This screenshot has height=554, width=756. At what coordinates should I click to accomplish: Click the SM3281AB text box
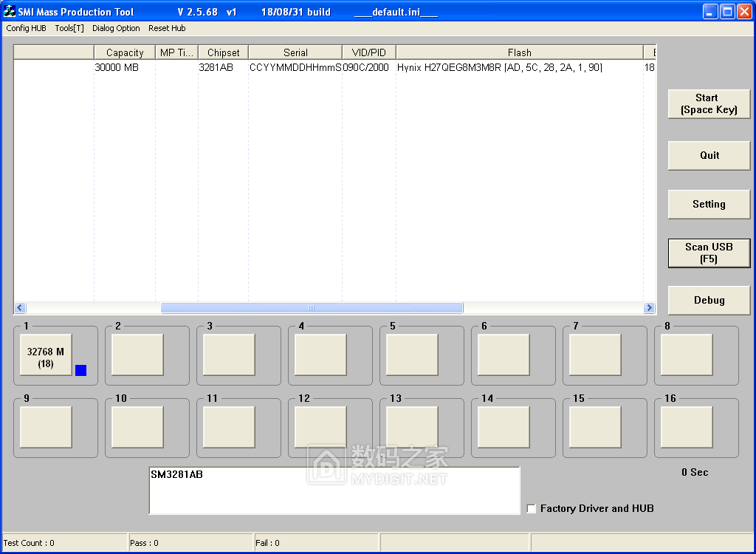coord(334,490)
